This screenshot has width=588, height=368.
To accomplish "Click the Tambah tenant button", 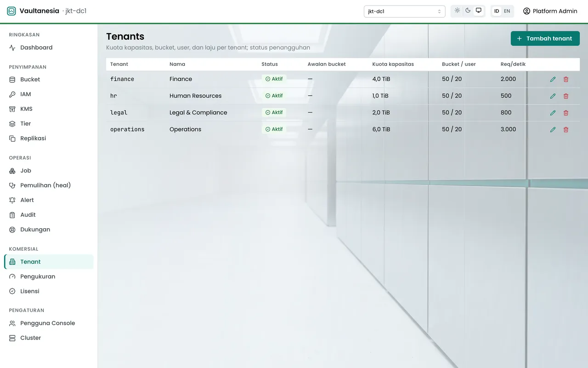I will point(545,39).
